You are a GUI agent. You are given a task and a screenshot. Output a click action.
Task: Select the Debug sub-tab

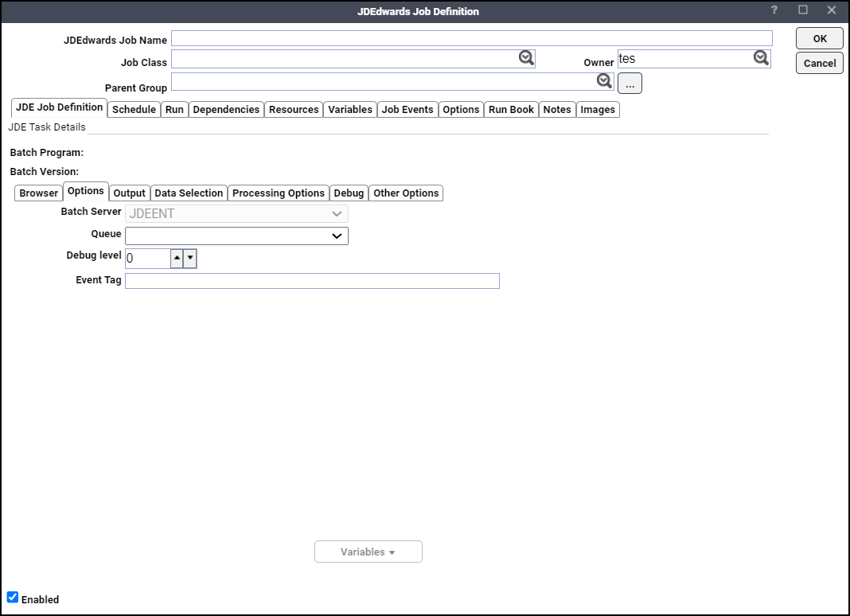pos(349,193)
